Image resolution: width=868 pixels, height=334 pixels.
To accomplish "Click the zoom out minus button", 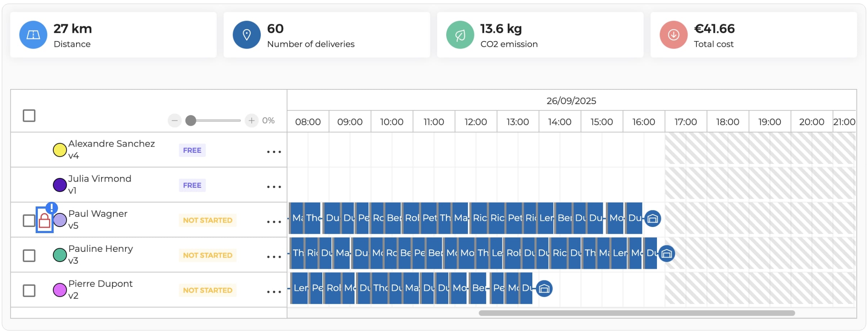I will click(175, 120).
